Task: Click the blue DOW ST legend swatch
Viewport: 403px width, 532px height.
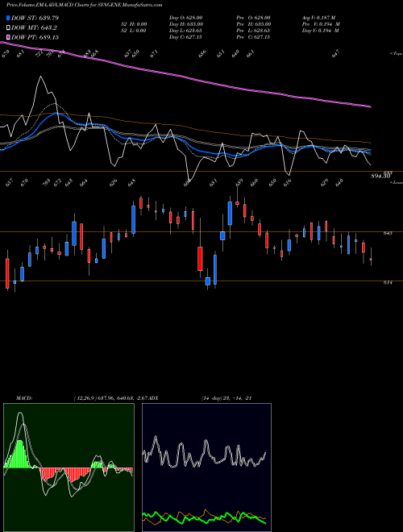Action: click(x=9, y=18)
